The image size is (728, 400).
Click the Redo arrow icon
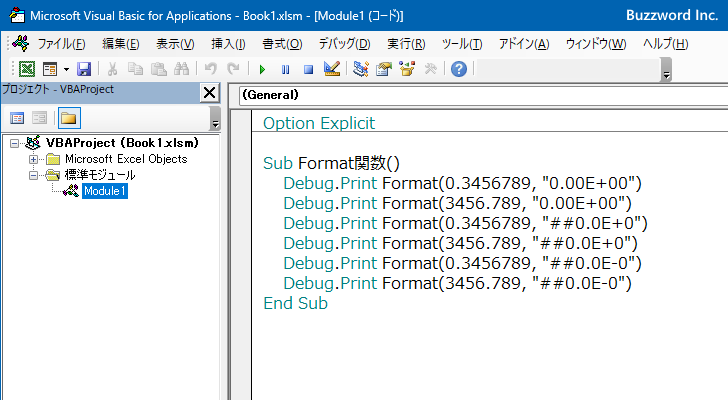[233, 69]
